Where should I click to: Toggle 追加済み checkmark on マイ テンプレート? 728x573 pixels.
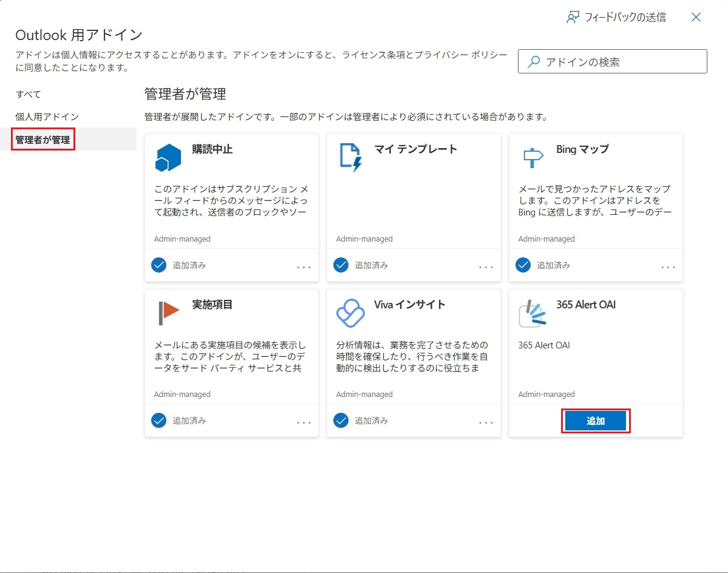(x=341, y=265)
